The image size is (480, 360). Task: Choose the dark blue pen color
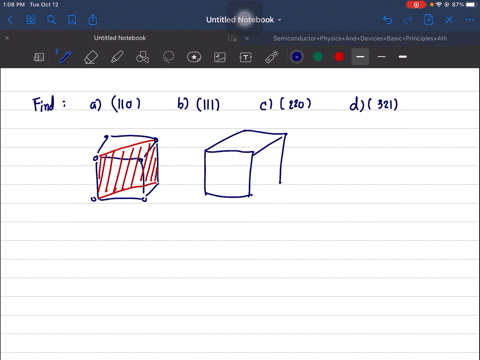coord(297,57)
